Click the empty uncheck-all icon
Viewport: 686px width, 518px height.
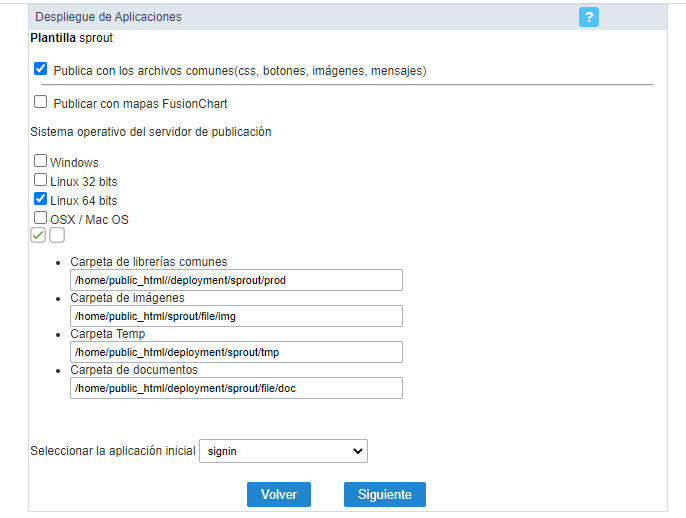[57, 235]
